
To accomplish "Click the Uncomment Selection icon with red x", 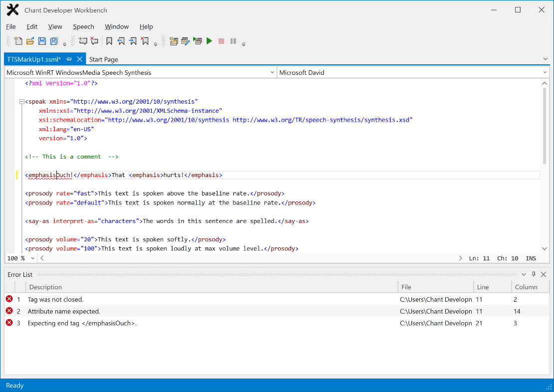I will [94, 41].
